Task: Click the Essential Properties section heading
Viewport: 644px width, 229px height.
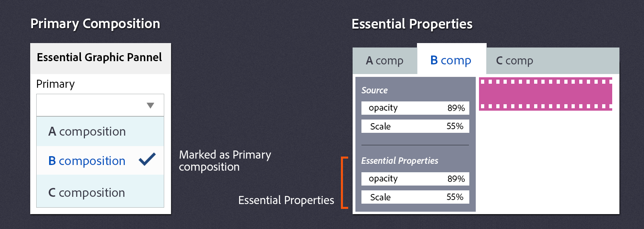Action: pyautogui.click(x=400, y=161)
